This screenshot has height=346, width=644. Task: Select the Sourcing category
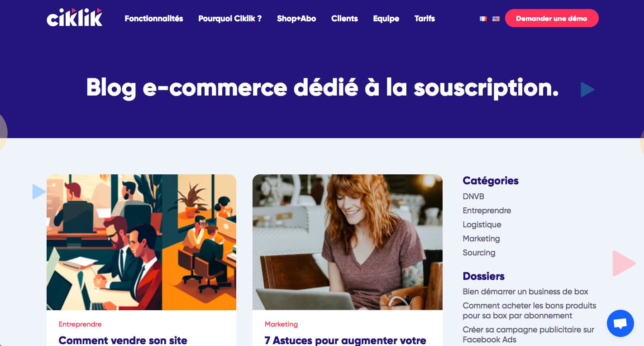479,253
